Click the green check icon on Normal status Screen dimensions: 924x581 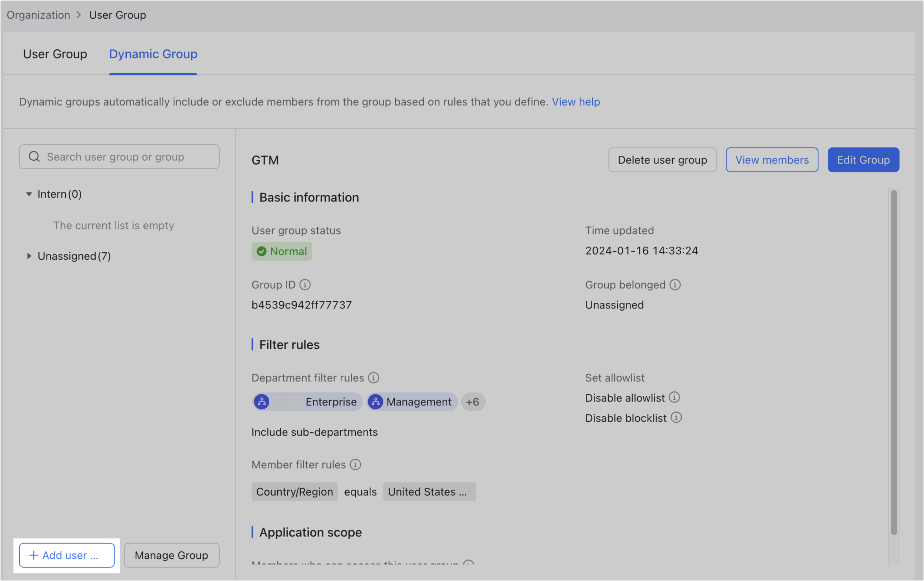[x=261, y=251]
